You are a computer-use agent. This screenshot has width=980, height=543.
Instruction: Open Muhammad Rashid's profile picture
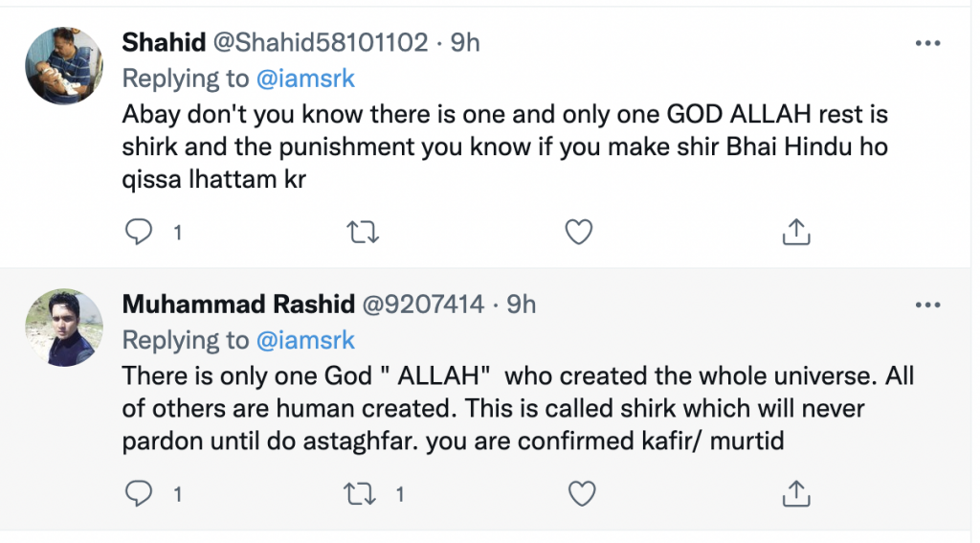tap(63, 327)
